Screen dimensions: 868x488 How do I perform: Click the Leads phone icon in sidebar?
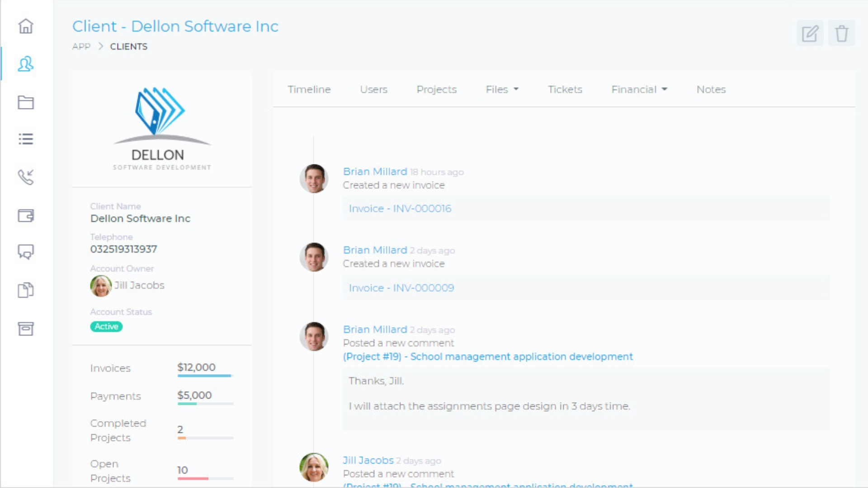pos(26,177)
